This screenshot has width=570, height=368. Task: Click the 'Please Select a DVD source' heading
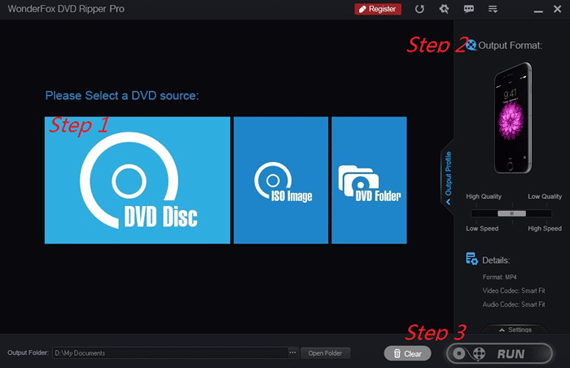coord(122,96)
